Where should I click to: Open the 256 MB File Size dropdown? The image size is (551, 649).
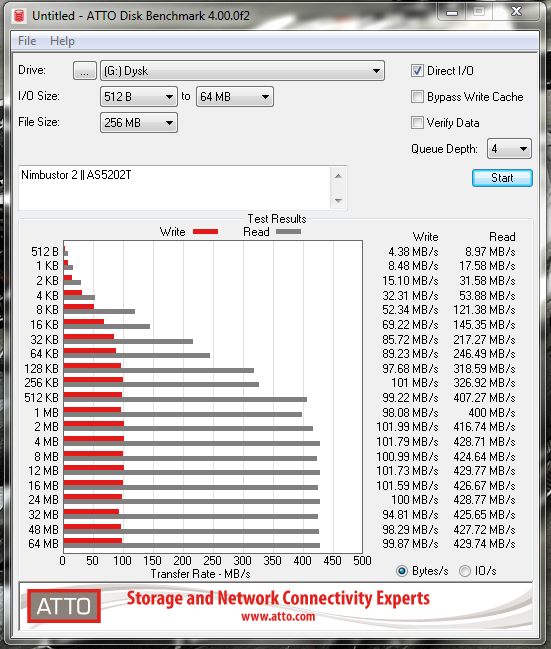click(139, 123)
